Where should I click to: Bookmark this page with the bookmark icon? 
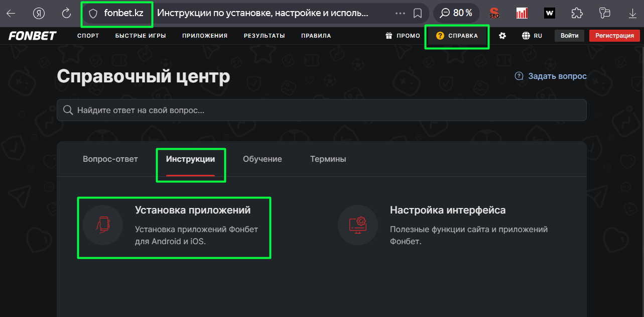pos(418,14)
